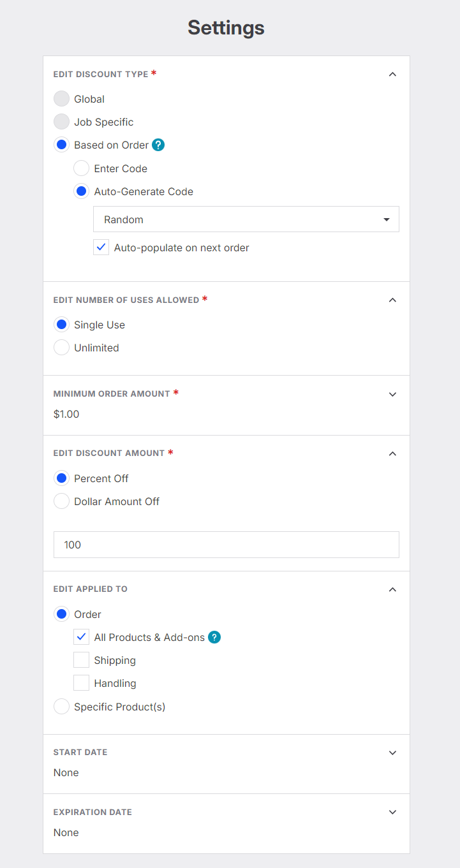Select the Specific Product(s) radio button
The height and width of the screenshot is (868, 460).
[61, 707]
